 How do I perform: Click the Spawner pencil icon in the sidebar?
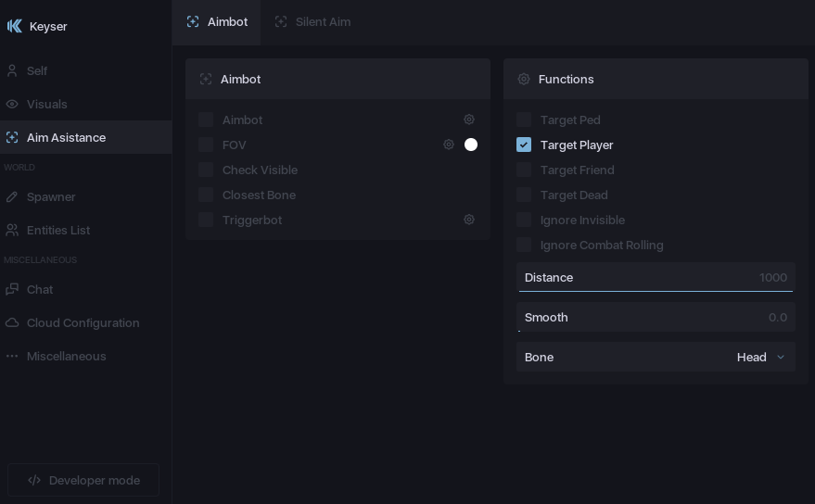[12, 196]
